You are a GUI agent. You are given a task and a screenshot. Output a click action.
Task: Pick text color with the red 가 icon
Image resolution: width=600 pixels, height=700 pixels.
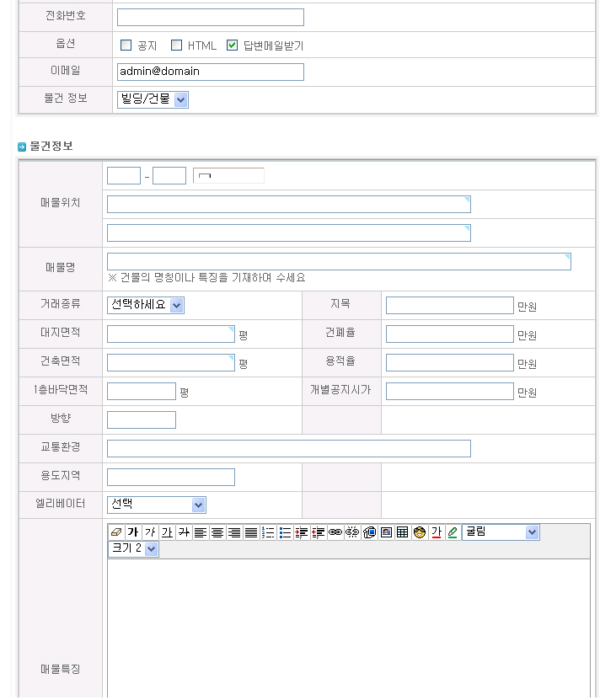(437, 532)
